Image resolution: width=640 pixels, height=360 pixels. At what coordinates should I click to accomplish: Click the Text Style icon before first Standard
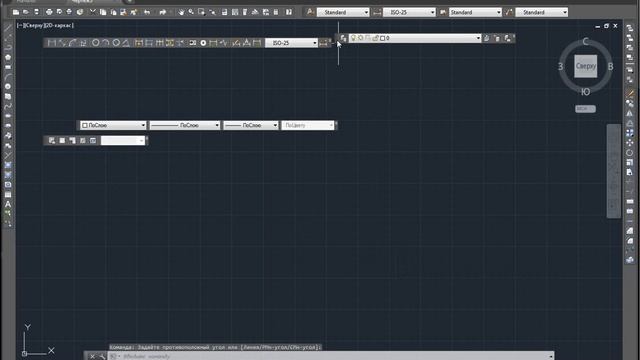tap(310, 12)
